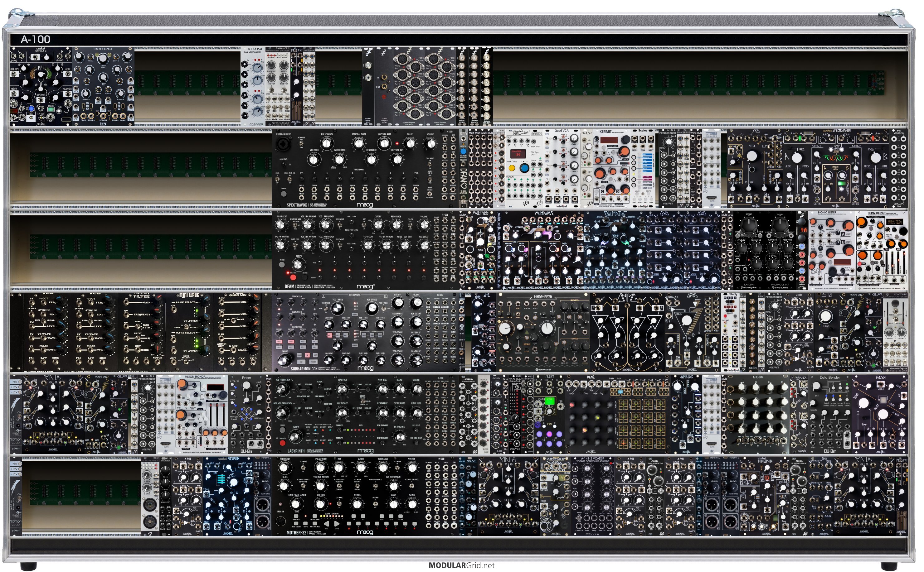Select the Moog Labyrinth panel

tap(365, 414)
